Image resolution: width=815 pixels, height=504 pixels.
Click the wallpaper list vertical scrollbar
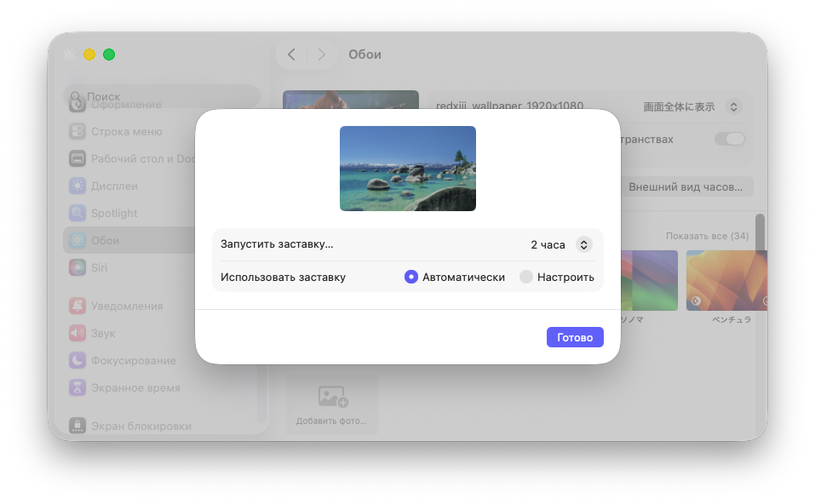point(760,234)
